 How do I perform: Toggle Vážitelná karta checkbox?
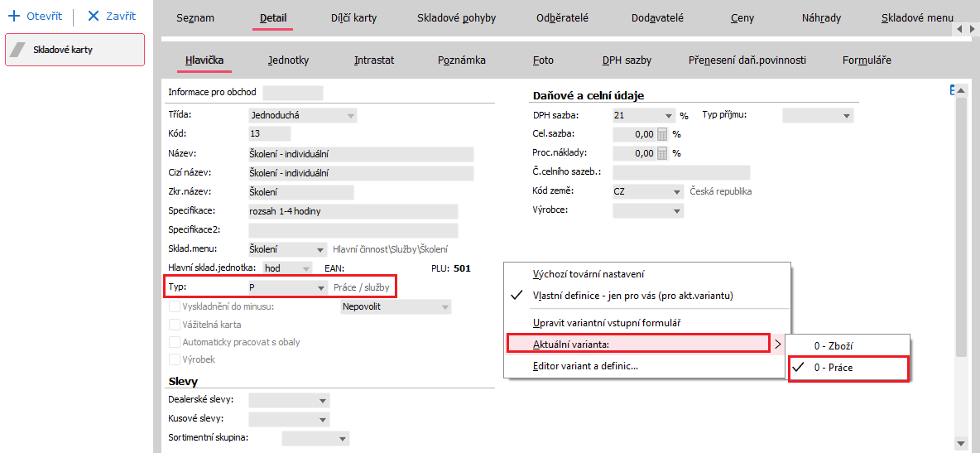point(174,325)
